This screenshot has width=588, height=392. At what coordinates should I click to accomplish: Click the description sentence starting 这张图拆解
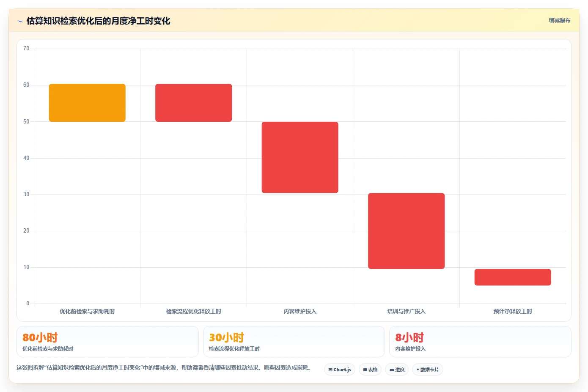164,367
